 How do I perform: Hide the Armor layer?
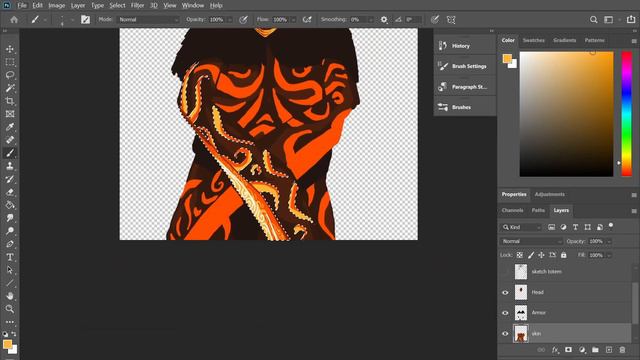pos(505,313)
